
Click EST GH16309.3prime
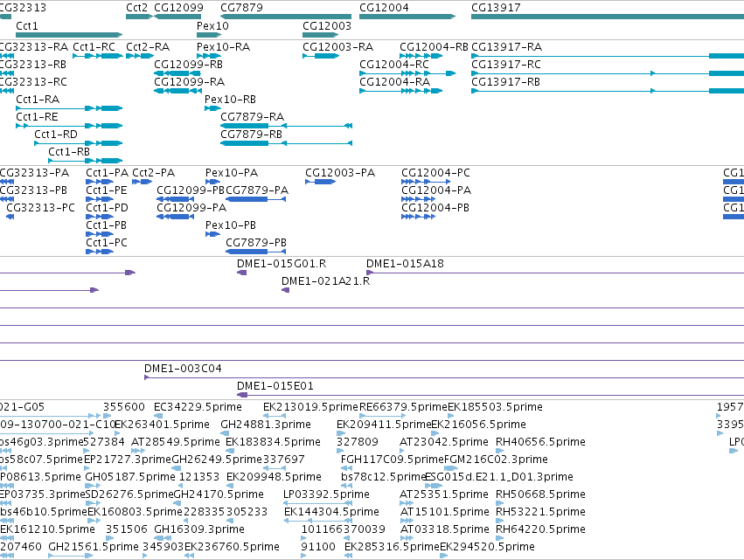click(x=163, y=538)
